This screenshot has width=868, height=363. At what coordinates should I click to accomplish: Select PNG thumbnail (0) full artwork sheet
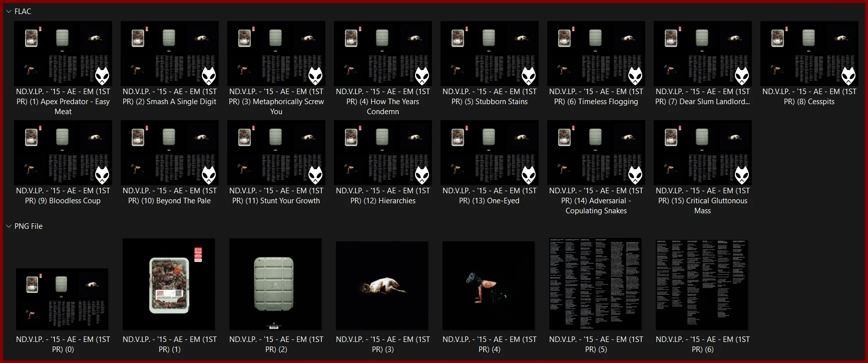(x=62, y=299)
